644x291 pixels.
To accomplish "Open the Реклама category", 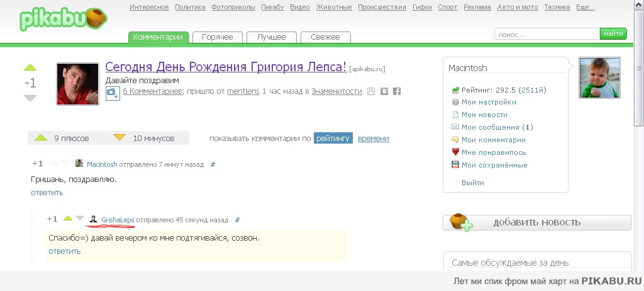I will click(477, 7).
